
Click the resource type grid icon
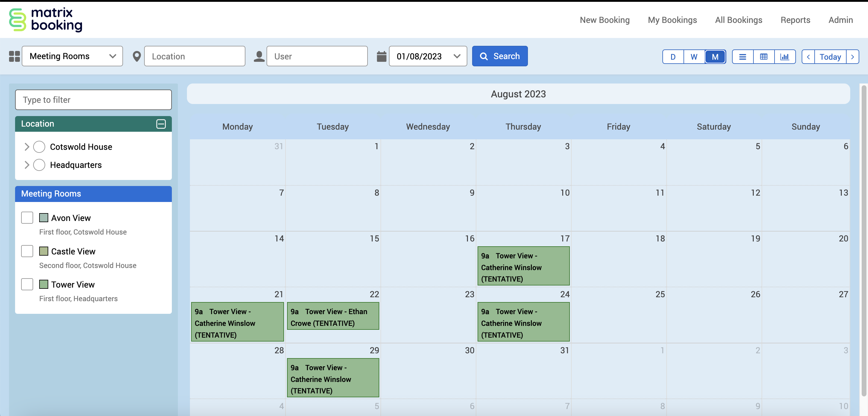tap(14, 56)
